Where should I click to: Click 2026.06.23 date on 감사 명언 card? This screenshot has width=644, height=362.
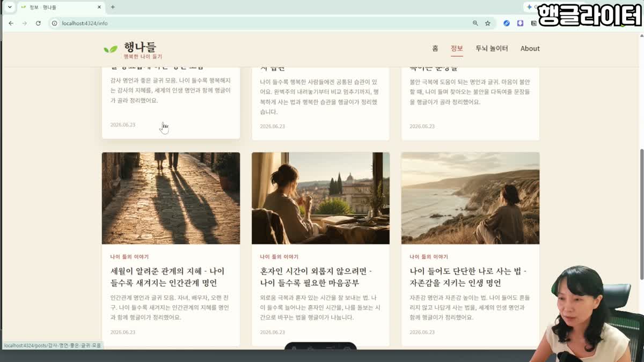click(123, 125)
